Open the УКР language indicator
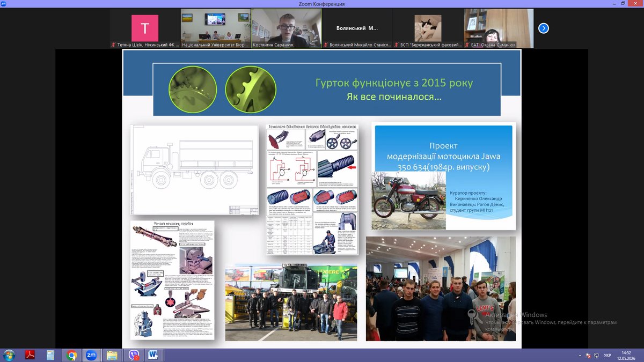The height and width of the screenshot is (362, 644). point(608,356)
